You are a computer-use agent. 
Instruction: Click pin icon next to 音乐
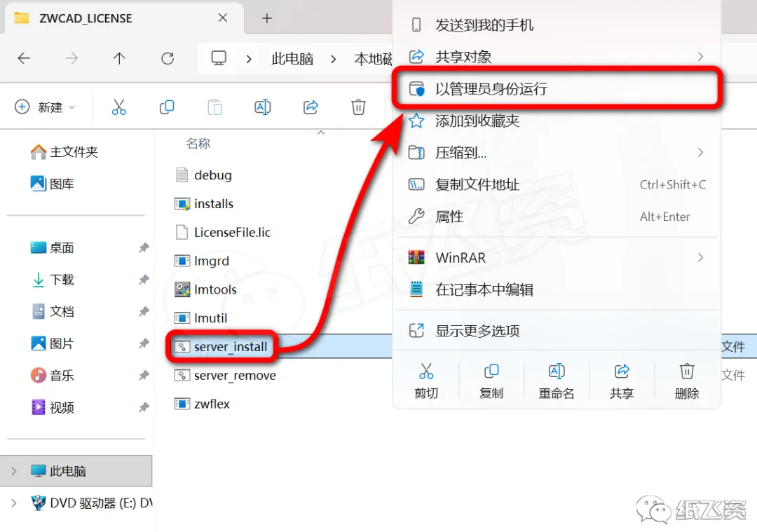[144, 376]
